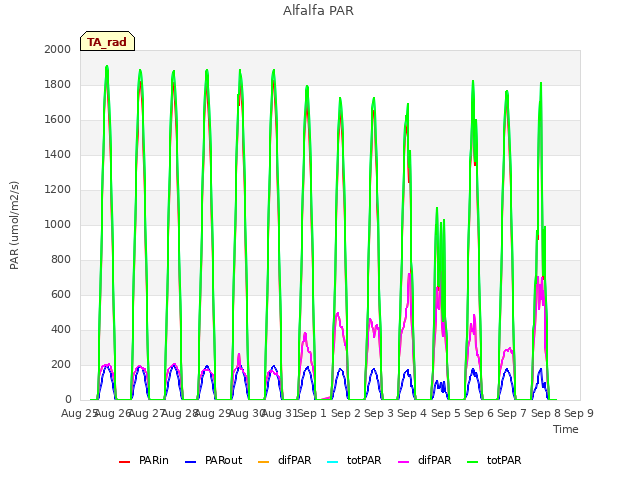Toggle magenta difPAR legend entry
The height and width of the screenshot is (480, 640).
pyautogui.click(x=424, y=460)
